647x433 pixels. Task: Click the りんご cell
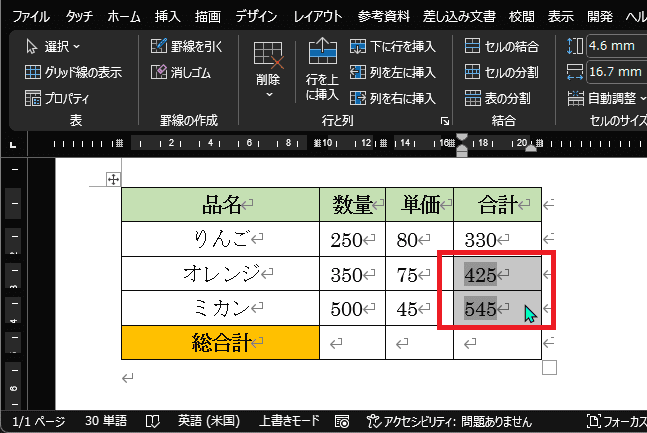[221, 239]
